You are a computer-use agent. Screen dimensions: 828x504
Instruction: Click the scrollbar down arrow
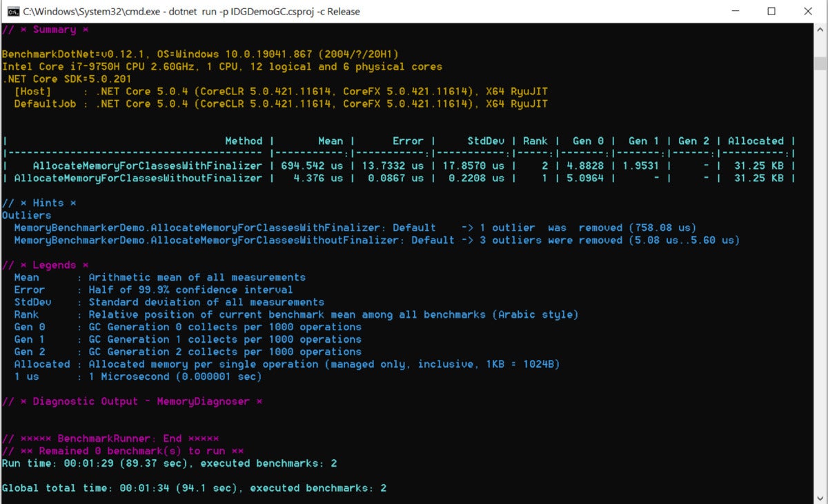820,496
